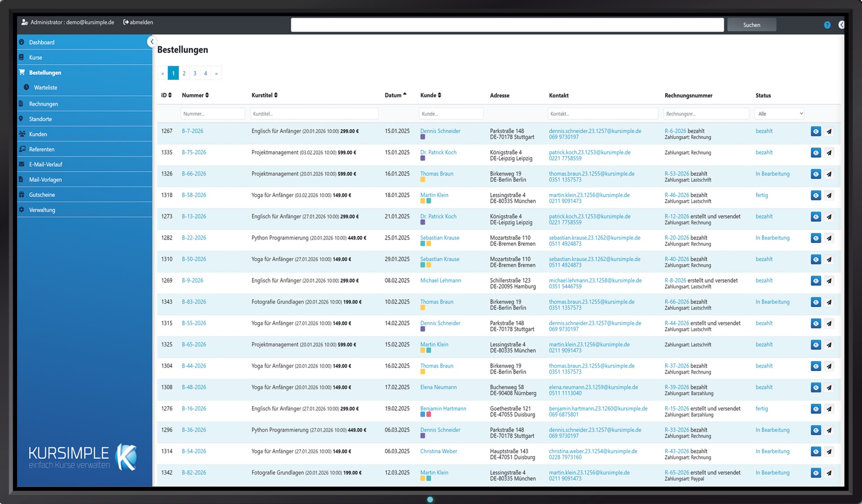
Task: Click the Gutscheine gift icon in sidebar
Action: click(22, 195)
